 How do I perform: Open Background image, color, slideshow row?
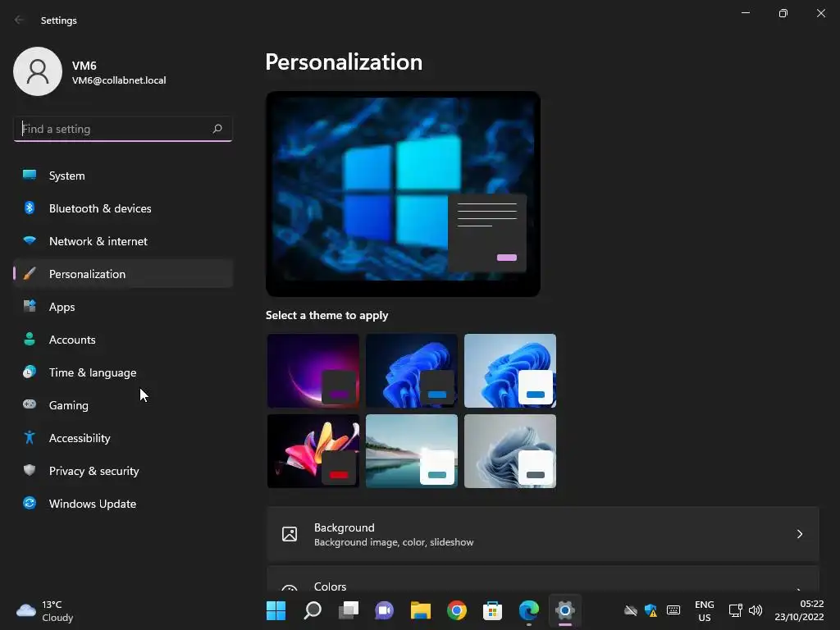(543, 534)
